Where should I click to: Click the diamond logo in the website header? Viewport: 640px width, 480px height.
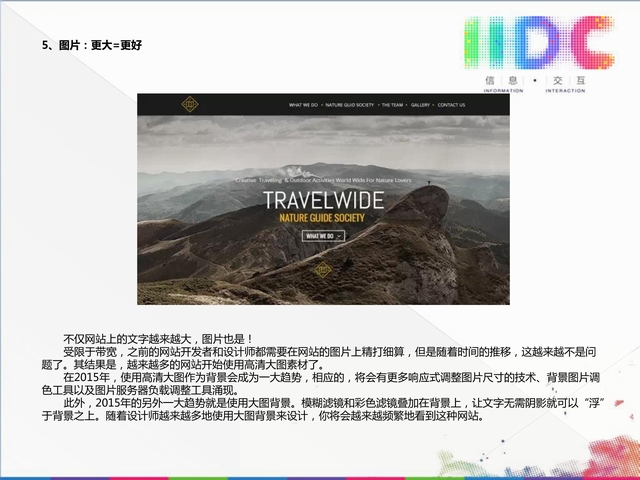(190, 104)
